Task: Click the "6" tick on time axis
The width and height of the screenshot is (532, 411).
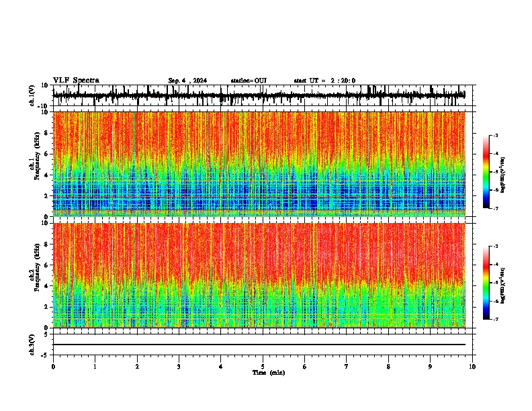Action: (305, 367)
